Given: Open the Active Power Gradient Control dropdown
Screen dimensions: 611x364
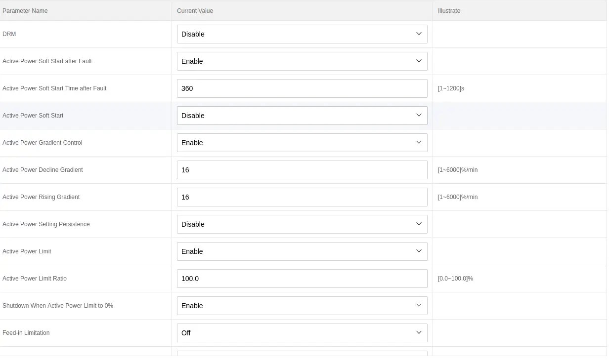Looking at the screenshot, I should [302, 142].
